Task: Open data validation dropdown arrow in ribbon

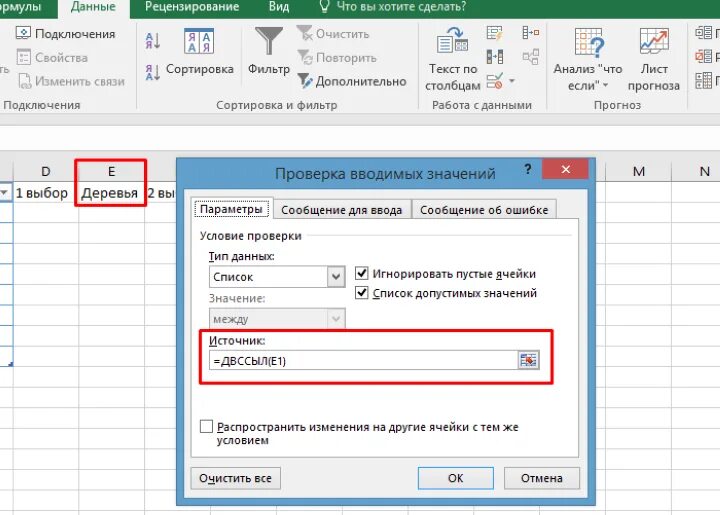Action: 512,81
